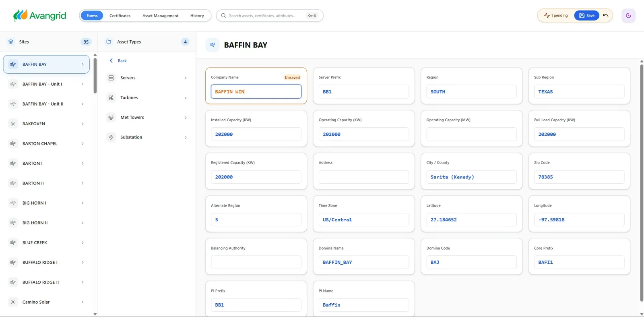Click the undo arrow icon
The image size is (644, 317).
[606, 16]
